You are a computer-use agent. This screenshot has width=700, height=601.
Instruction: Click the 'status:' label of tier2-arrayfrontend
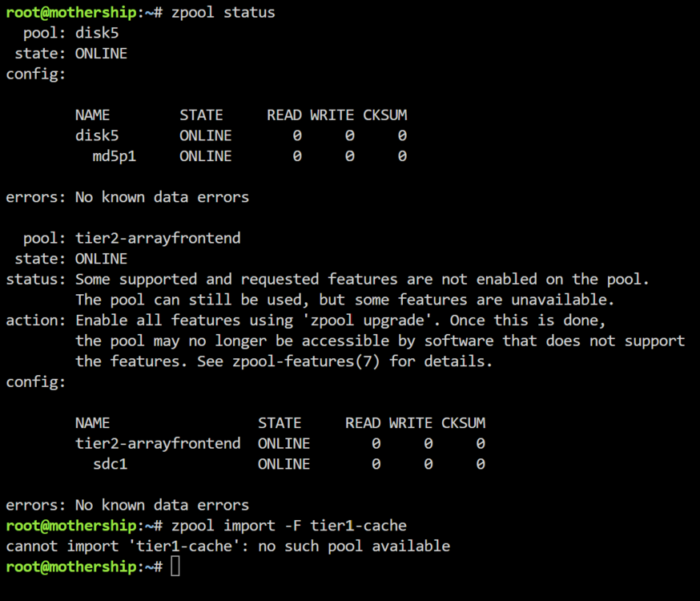(x=36, y=280)
